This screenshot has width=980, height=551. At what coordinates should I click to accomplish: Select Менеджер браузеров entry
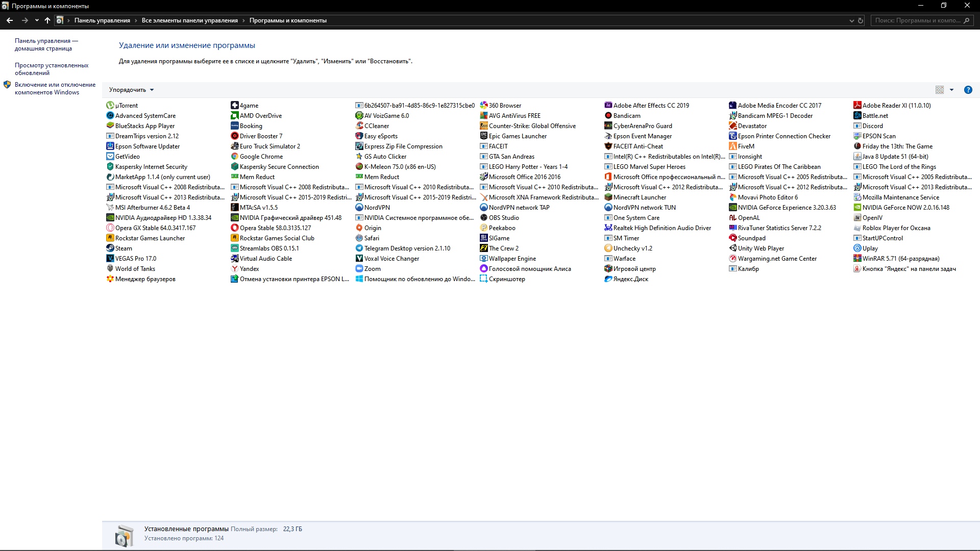tap(141, 279)
